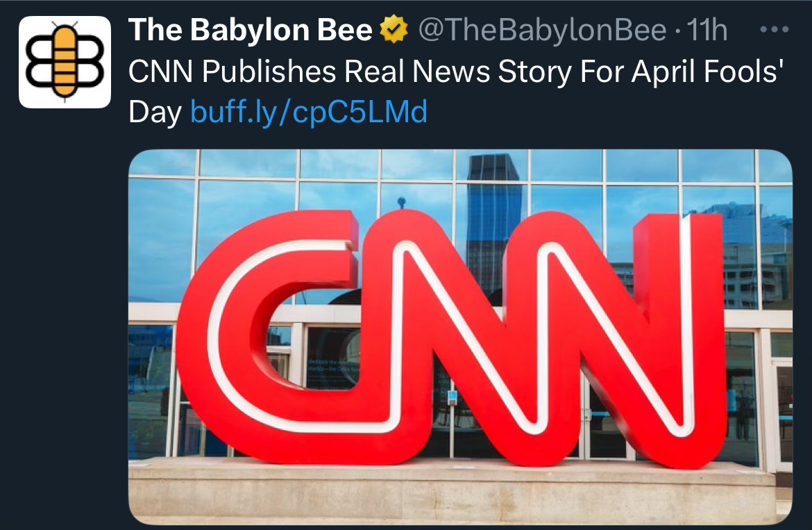
Task: Click the first N of the CNN sign
Action: 440,337
